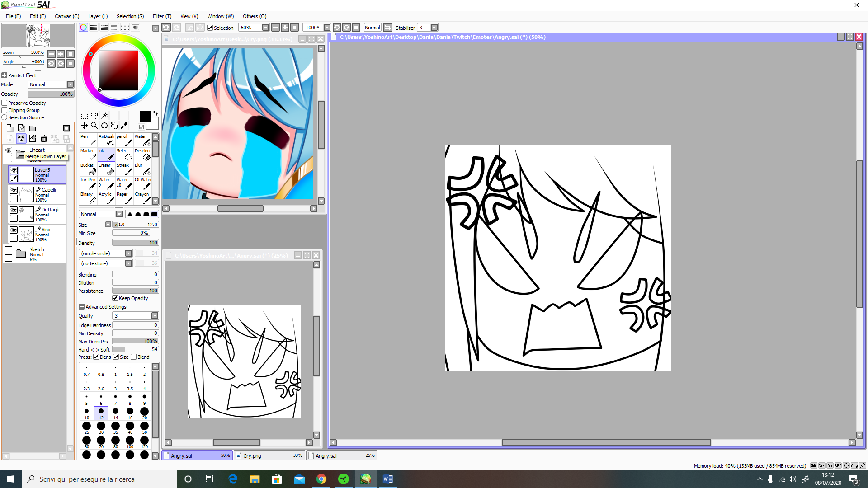The width and height of the screenshot is (868, 488).
Task: Select the Selection Source radio button
Action: (5, 117)
